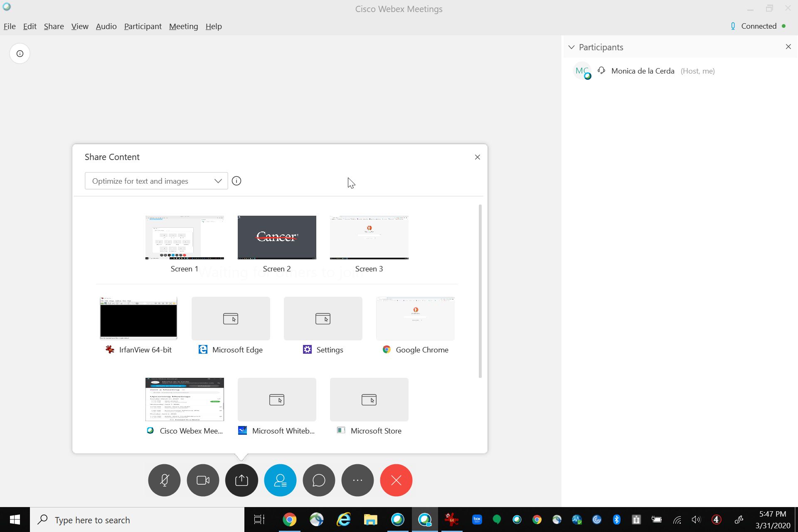Click the red end meeting button
Screen dimensions: 798x532
pos(396,480)
